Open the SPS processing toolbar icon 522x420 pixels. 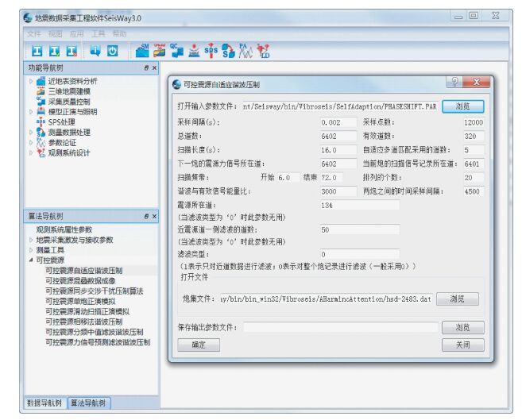(211, 51)
